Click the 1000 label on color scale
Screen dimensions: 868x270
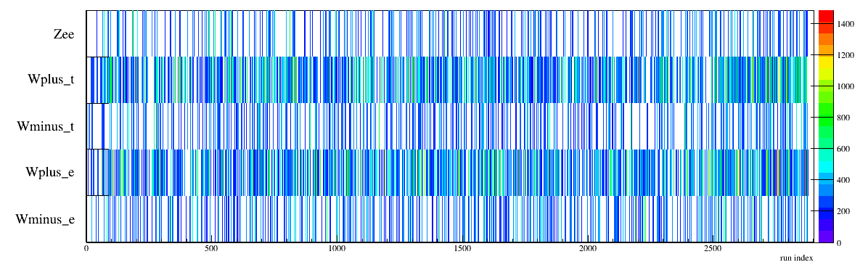(x=849, y=86)
